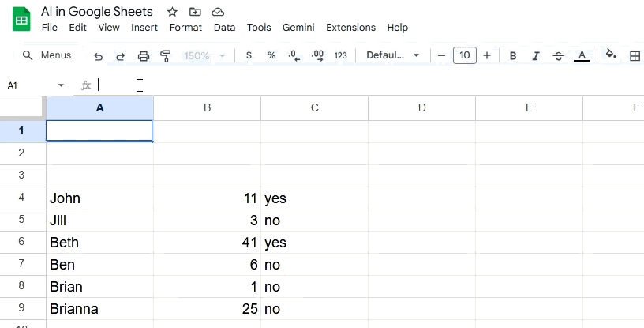
Task: Open the Gemini menu
Action: point(298,28)
